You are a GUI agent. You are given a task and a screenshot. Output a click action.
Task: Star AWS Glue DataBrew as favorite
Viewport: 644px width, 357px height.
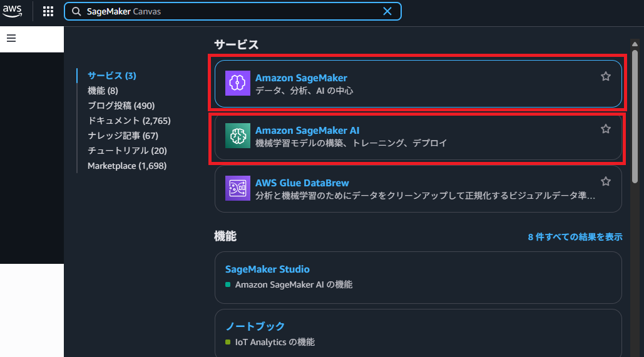(605, 181)
